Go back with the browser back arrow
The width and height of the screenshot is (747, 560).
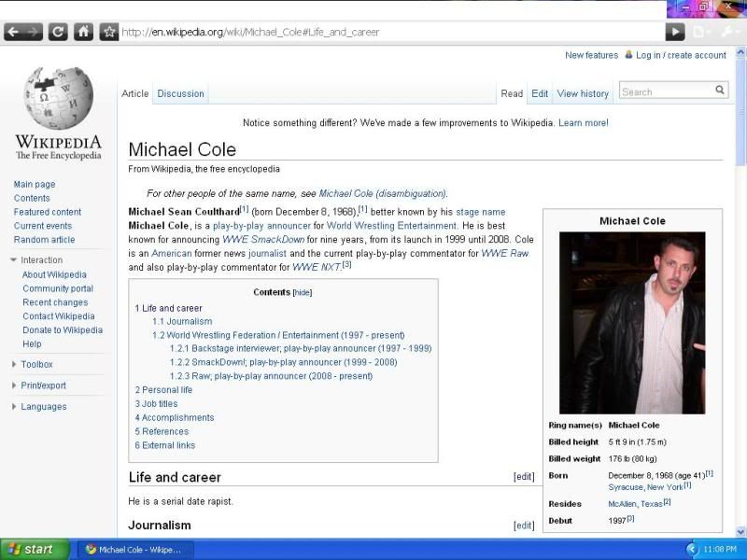(13, 32)
